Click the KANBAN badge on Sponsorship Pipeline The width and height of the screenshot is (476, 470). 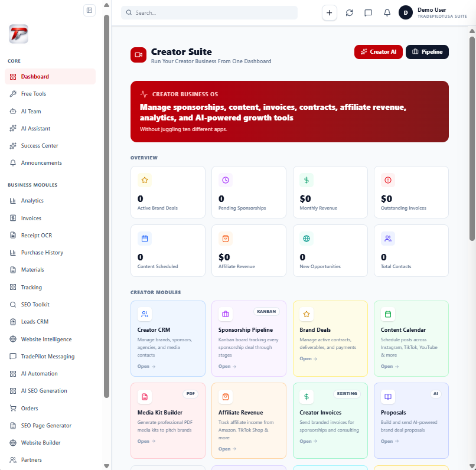(x=266, y=312)
